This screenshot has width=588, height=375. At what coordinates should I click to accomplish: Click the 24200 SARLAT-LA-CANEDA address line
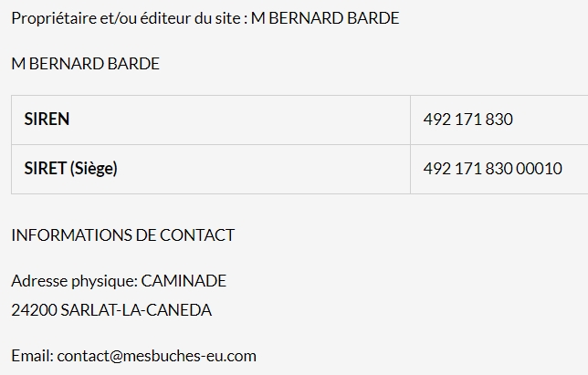111,310
